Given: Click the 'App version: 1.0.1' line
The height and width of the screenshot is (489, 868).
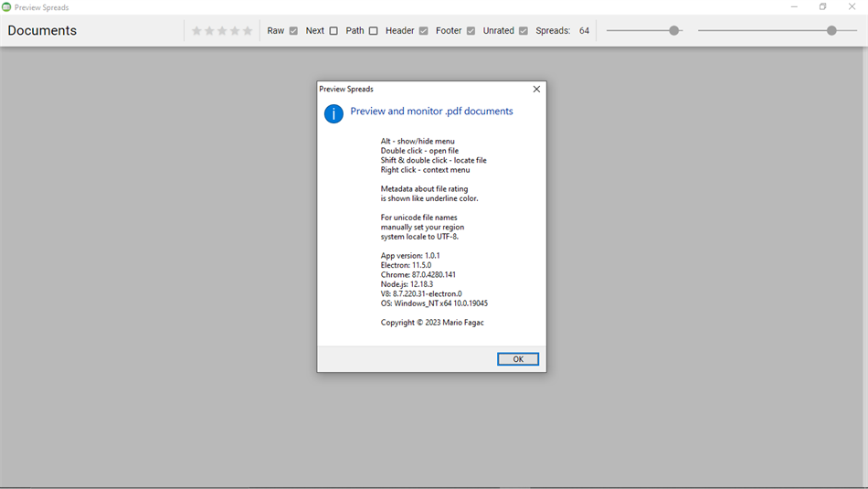Looking at the screenshot, I should (410, 255).
